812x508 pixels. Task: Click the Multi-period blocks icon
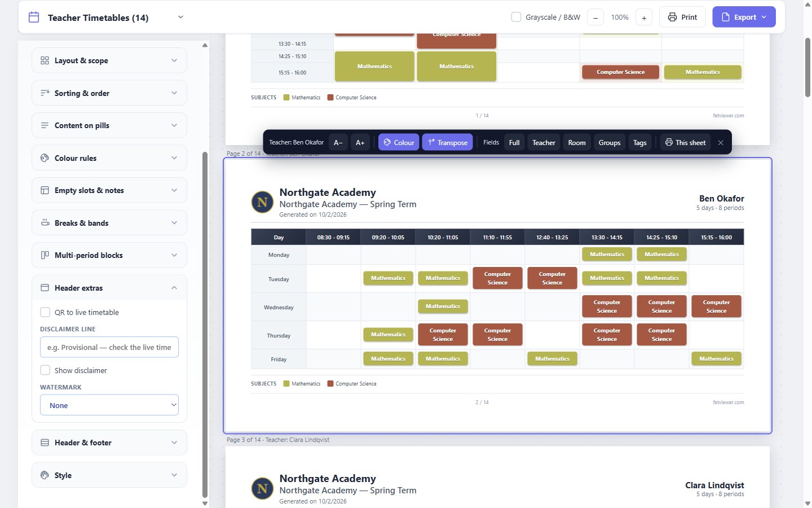[45, 255]
